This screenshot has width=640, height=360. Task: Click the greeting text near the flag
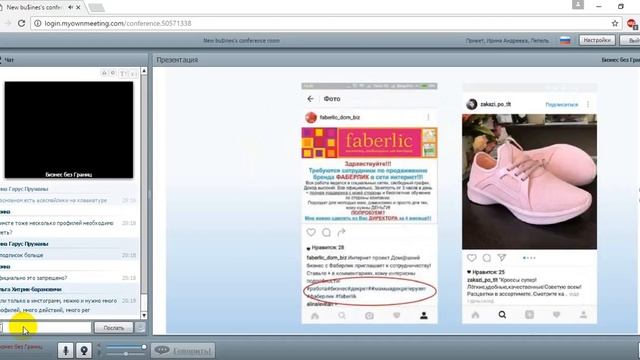tap(507, 40)
